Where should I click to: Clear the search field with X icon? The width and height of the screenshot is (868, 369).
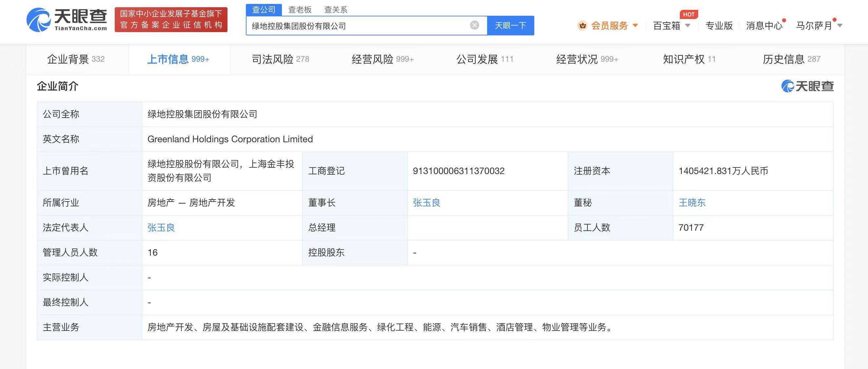coord(474,25)
